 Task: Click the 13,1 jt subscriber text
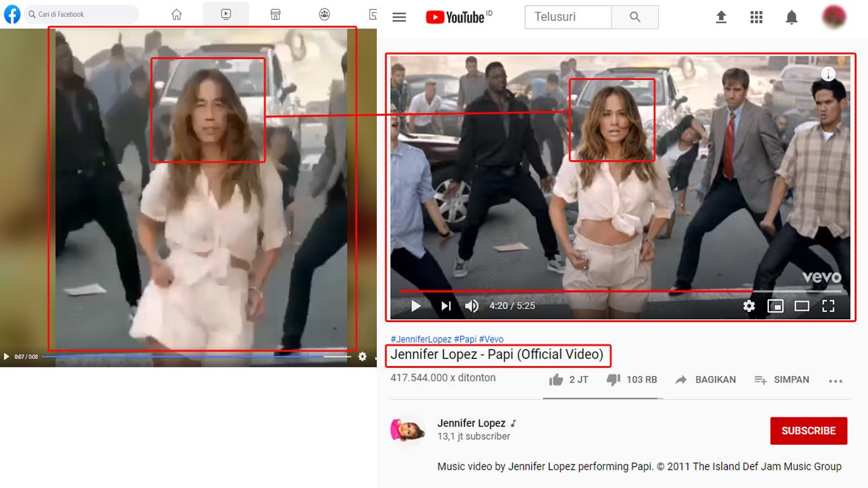(473, 437)
